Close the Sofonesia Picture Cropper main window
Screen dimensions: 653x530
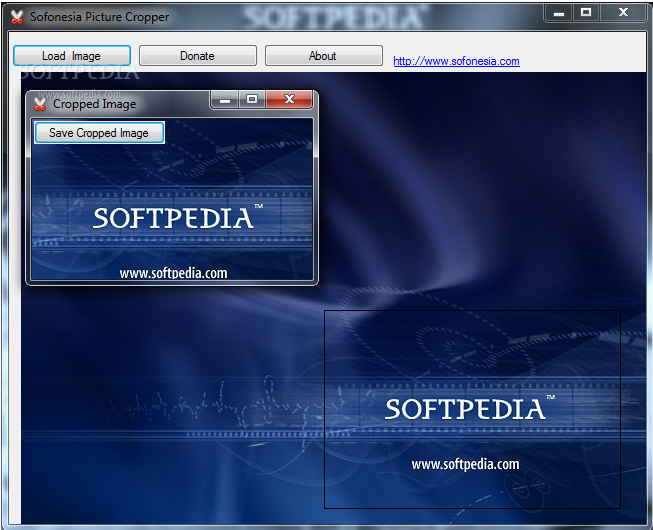(623, 13)
